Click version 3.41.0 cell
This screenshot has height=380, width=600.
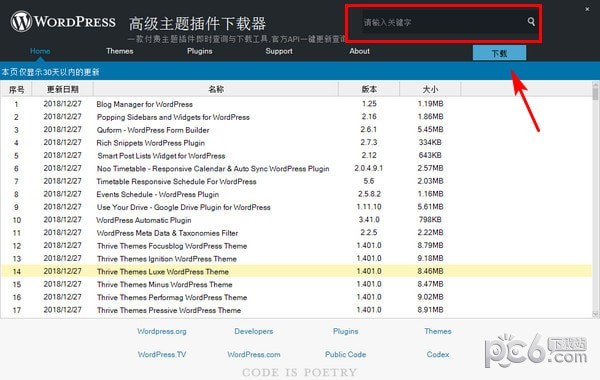tap(369, 220)
